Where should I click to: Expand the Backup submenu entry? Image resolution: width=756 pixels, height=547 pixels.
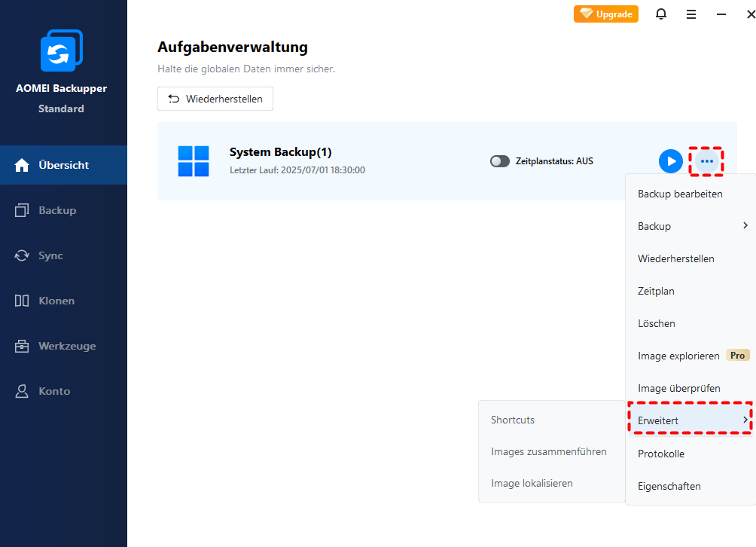tap(690, 226)
